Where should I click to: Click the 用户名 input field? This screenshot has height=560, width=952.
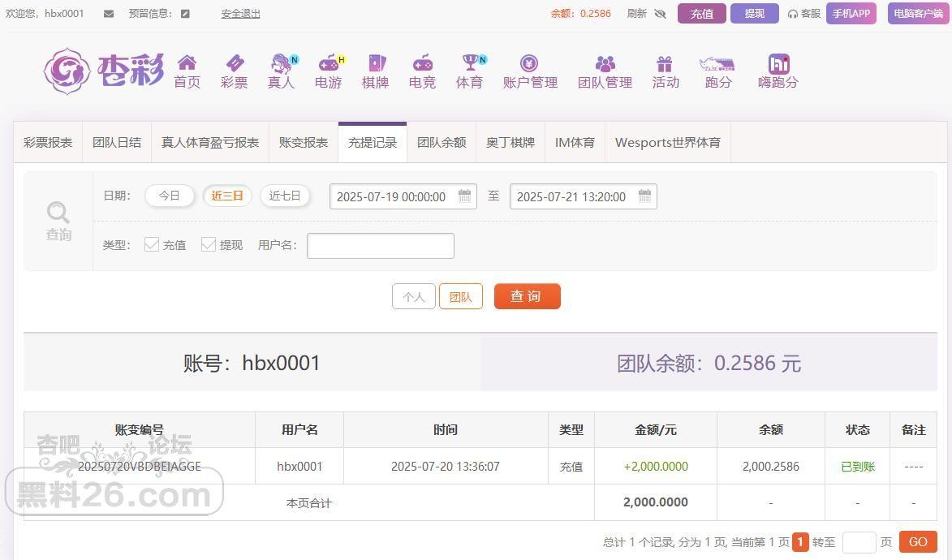click(380, 246)
